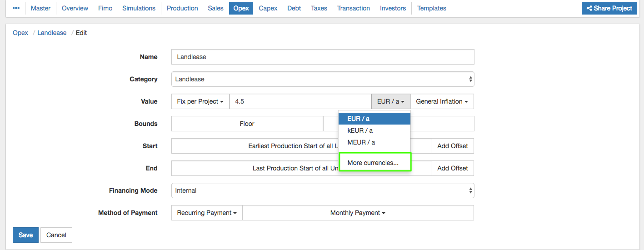Click the three-dots menu icon

16,8
